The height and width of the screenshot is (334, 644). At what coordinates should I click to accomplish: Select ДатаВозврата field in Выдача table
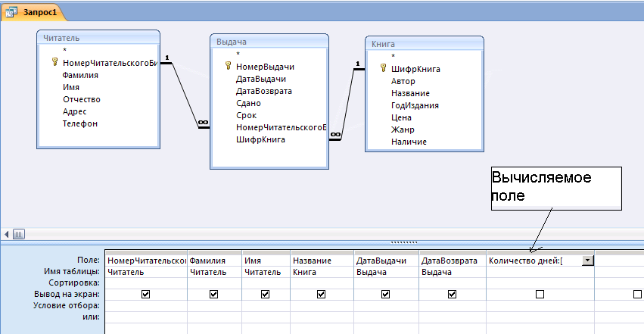263,91
